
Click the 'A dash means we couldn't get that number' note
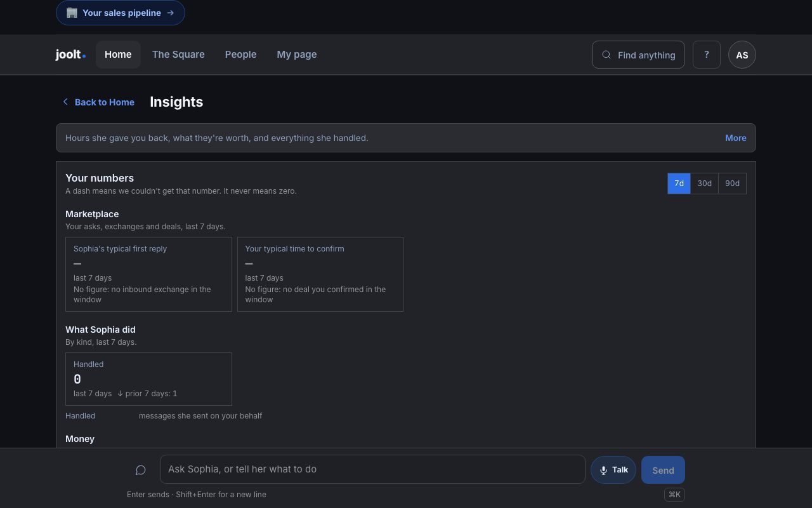point(181,191)
